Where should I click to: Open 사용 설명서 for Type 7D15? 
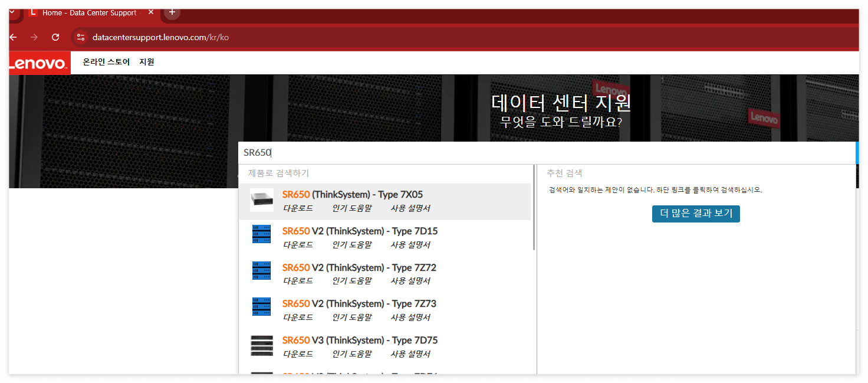click(410, 245)
